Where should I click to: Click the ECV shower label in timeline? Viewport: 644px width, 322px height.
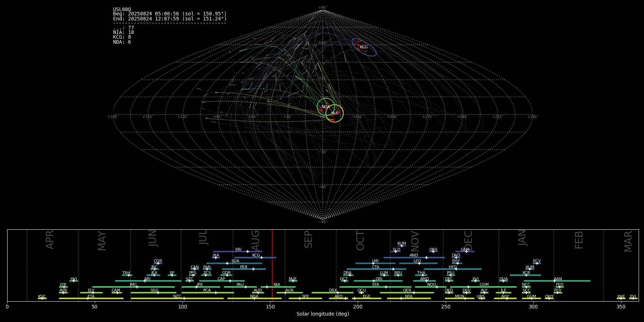tap(537, 261)
